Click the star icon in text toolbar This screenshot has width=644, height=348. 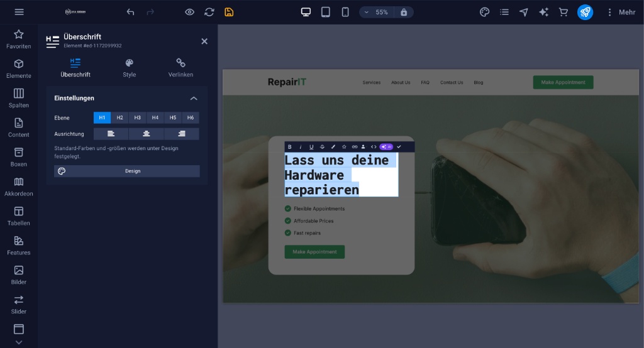[344, 147]
